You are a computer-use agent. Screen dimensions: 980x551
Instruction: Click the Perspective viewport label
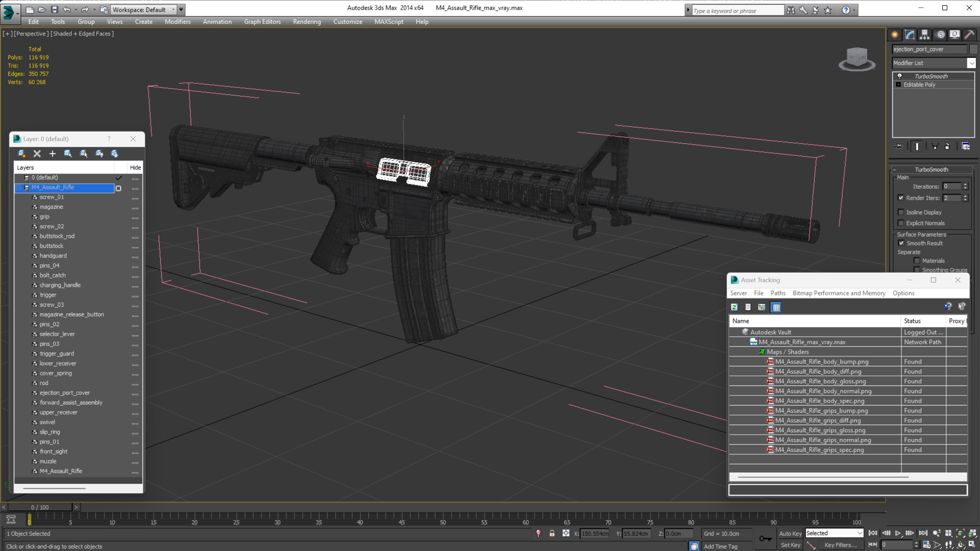(x=31, y=33)
